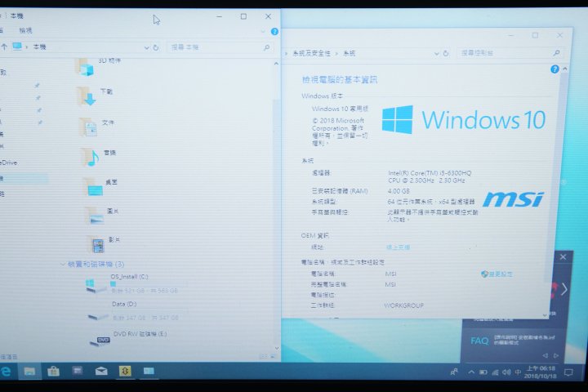Open the Videos folder icon
Viewport: 588px width, 392px height.
tap(96, 244)
